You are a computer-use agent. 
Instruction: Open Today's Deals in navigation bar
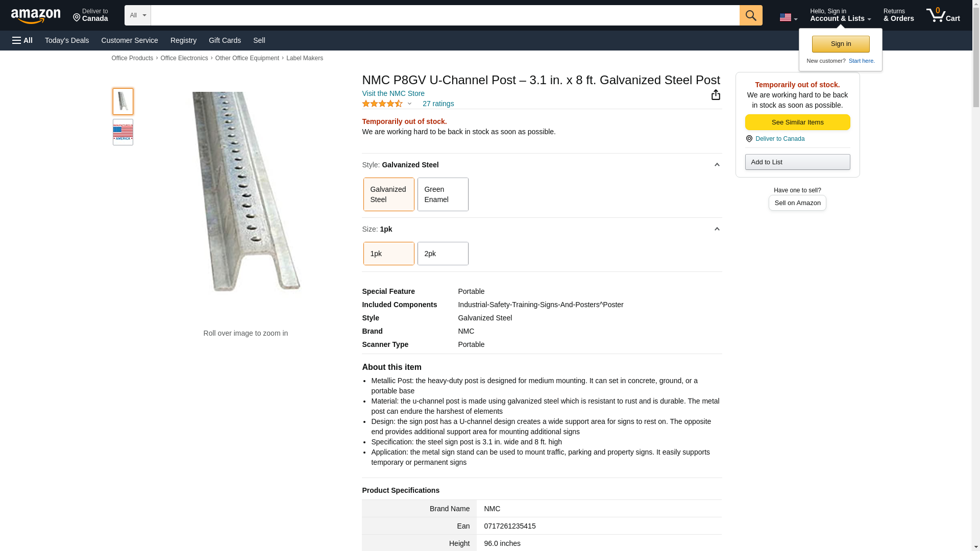[67, 40]
